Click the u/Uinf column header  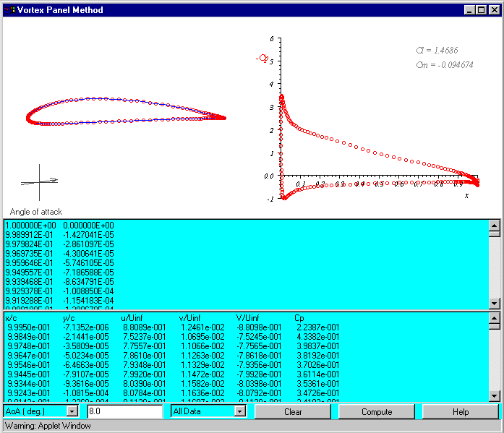pyautogui.click(x=132, y=318)
